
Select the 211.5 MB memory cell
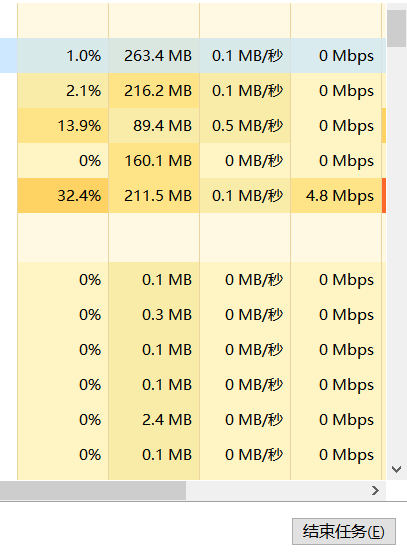point(154,195)
